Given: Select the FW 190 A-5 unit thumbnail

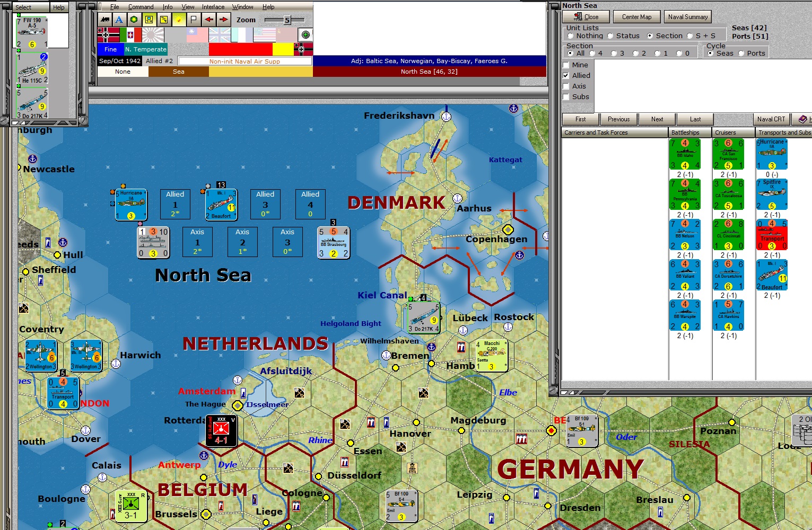Looking at the screenshot, I should coord(32,32).
